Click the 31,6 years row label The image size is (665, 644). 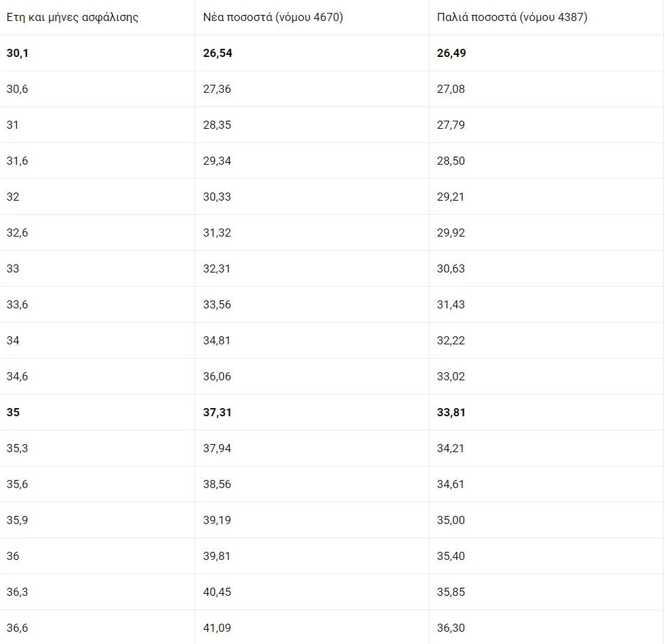[17, 161]
